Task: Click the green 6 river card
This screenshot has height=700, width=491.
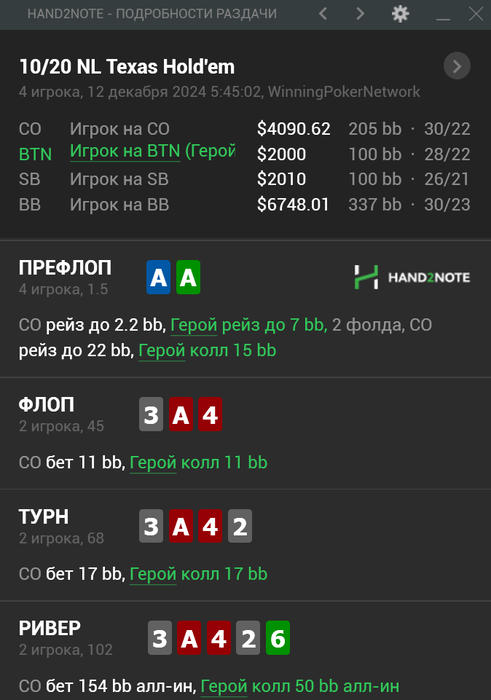Action: (x=278, y=638)
